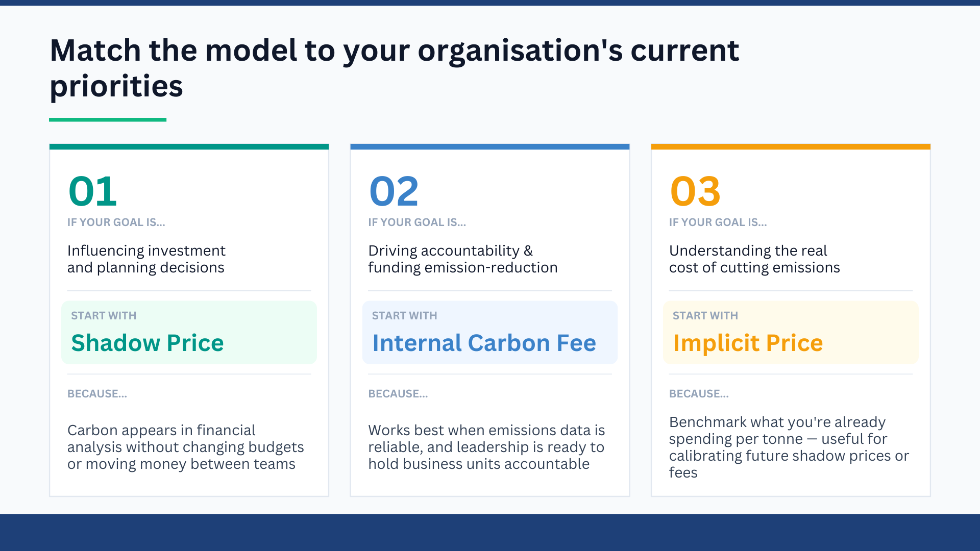
Task: Click the orange "03" card number
Action: click(x=695, y=191)
